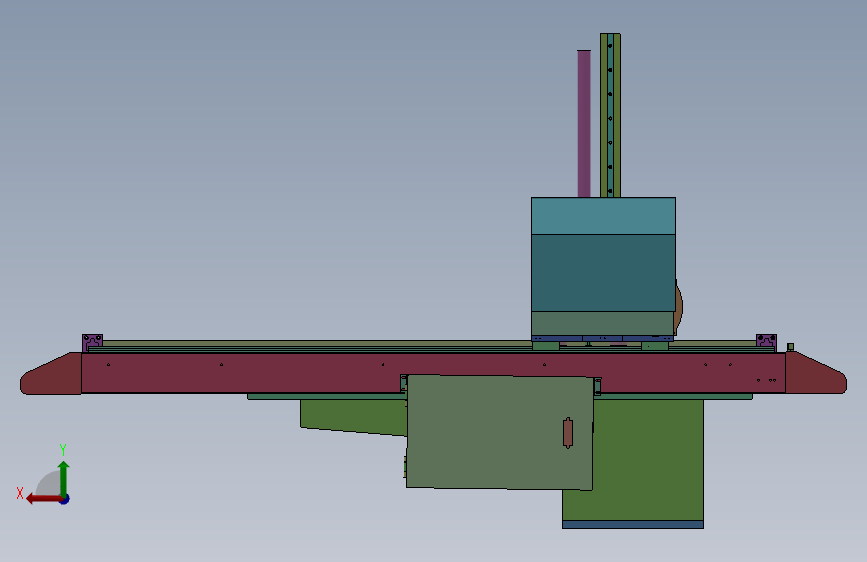The image size is (867, 562).
Task: Click the red X axis arrow on triad
Action: tap(44, 499)
